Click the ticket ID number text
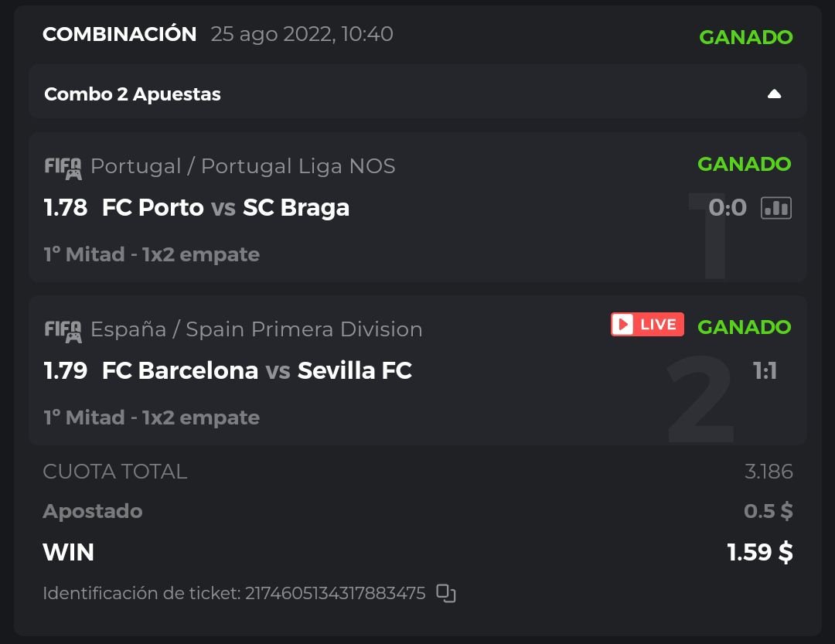 click(335, 594)
